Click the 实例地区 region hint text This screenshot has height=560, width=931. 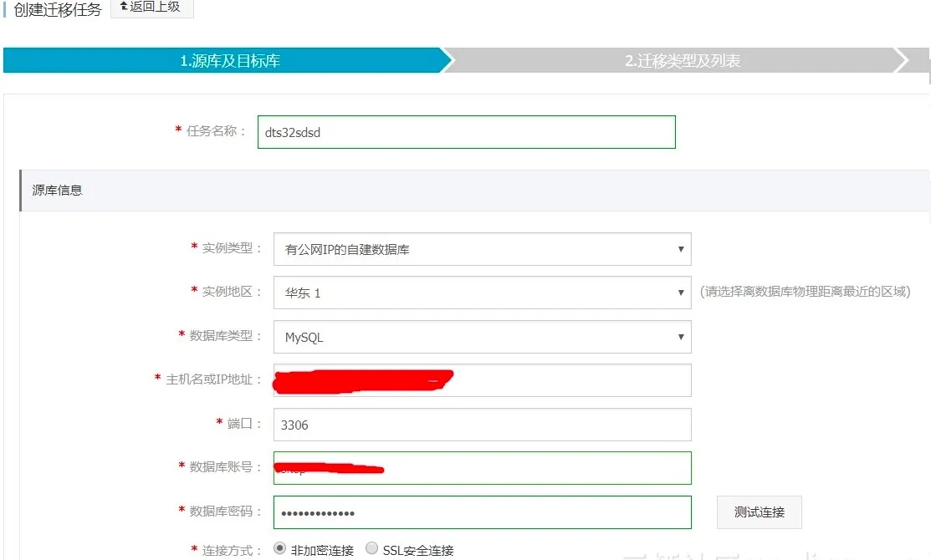coord(805,292)
